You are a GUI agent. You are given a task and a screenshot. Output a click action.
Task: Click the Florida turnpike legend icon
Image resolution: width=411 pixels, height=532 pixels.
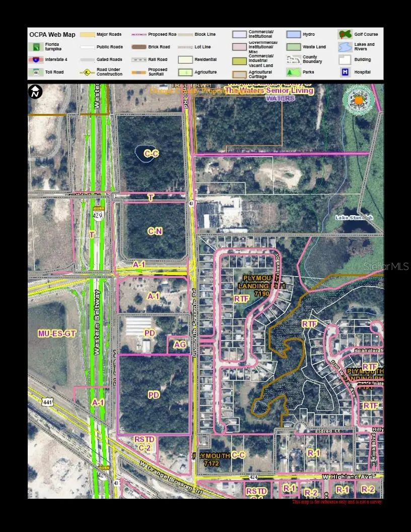(36, 47)
